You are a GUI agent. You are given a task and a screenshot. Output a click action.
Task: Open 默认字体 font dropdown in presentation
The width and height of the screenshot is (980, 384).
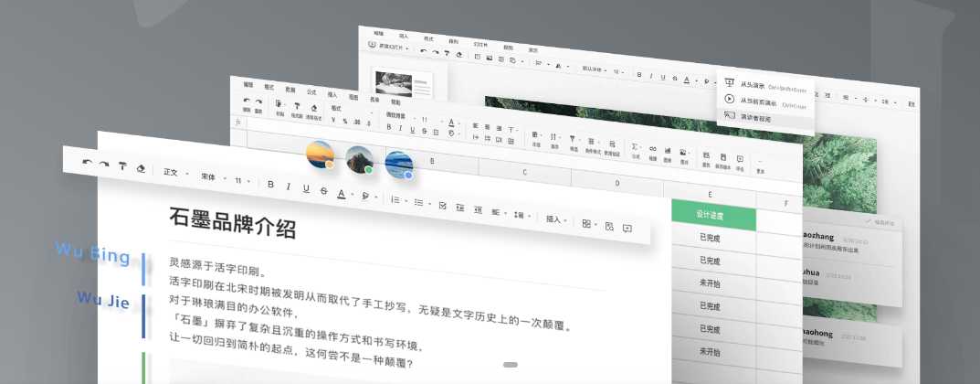[595, 69]
